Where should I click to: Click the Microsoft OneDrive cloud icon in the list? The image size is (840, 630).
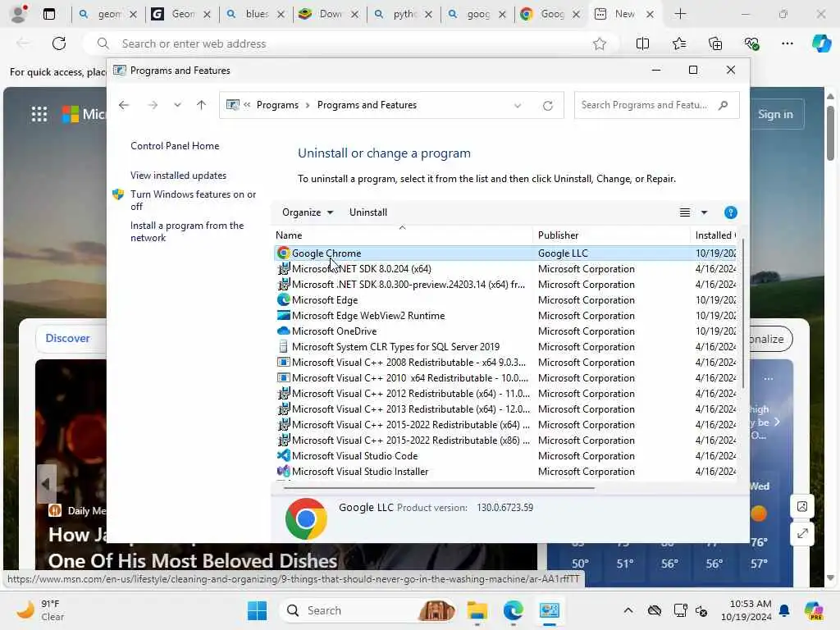click(283, 331)
